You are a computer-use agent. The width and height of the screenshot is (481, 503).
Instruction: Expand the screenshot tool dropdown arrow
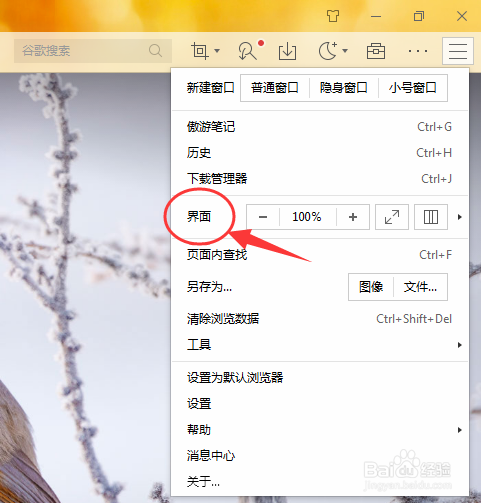[217, 51]
